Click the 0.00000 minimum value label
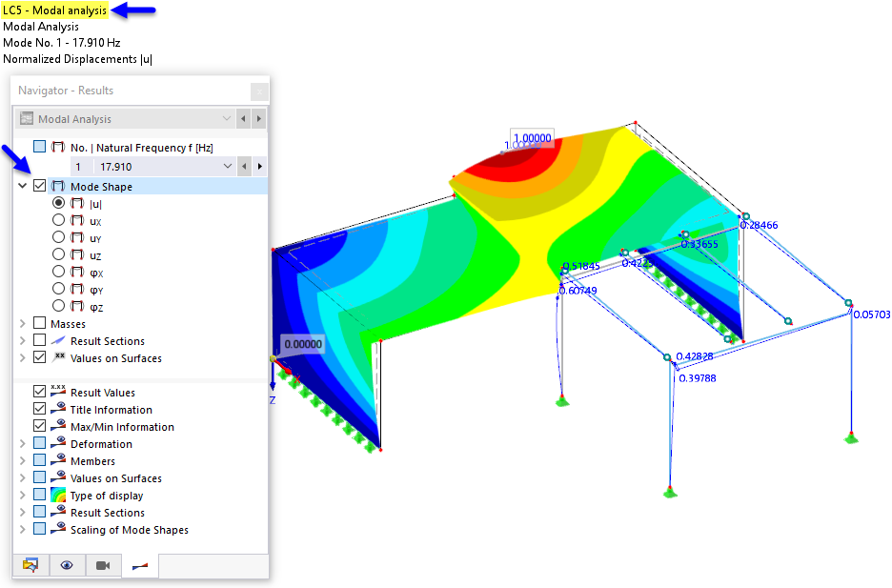 point(303,344)
